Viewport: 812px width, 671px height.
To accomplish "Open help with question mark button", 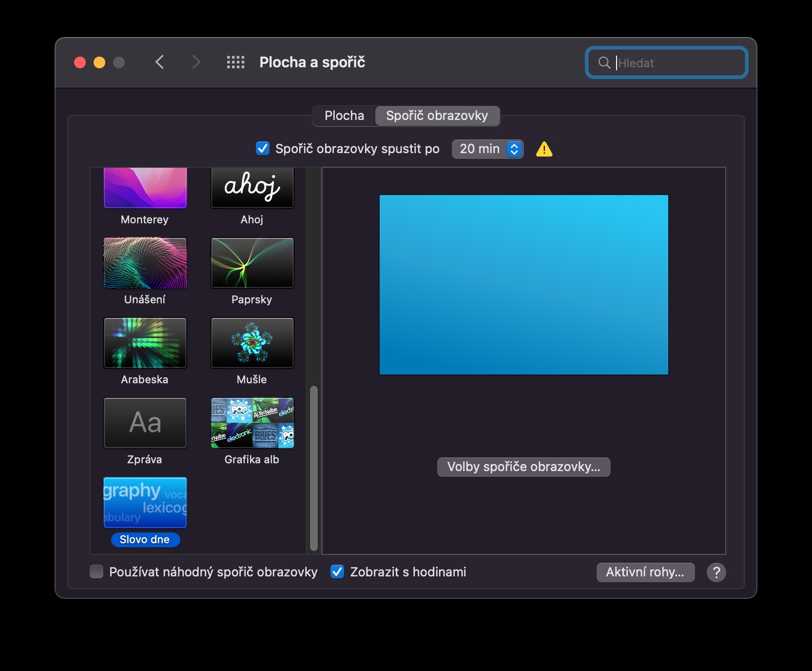I will 716,572.
